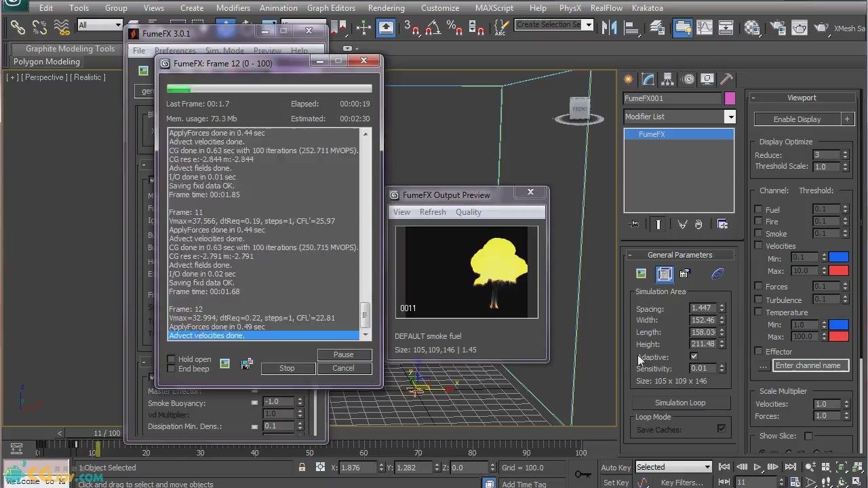Enable the Fire channel checkbox
This screenshot has height=488, width=868.
[x=759, y=222]
